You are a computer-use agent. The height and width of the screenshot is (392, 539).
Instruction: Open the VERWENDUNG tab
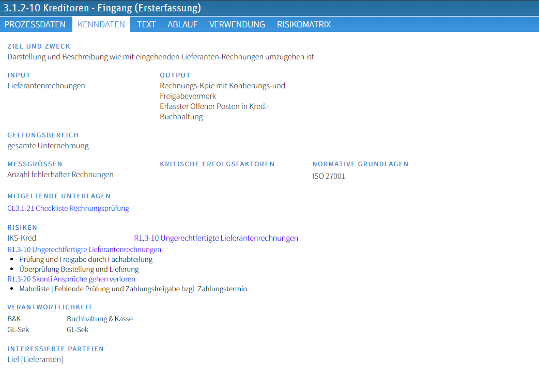click(x=237, y=24)
